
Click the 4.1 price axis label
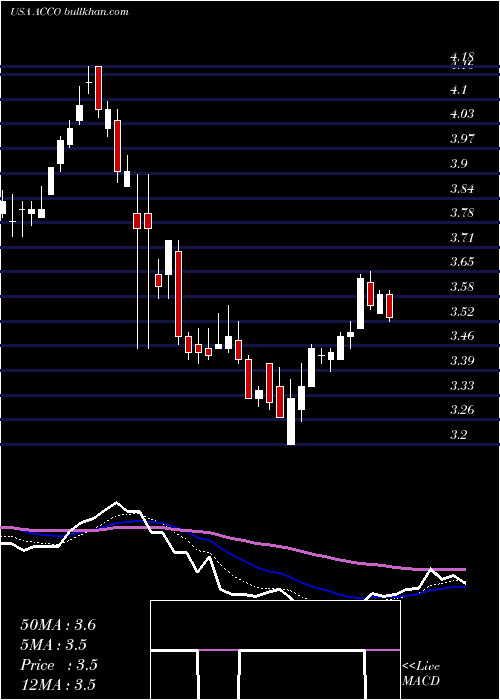coord(459,90)
